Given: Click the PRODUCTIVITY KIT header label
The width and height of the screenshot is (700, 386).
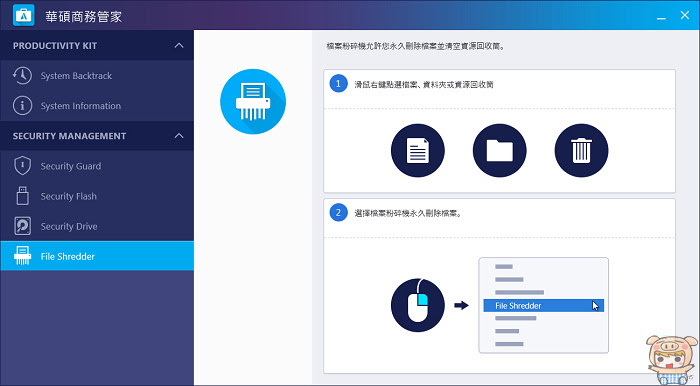Looking at the screenshot, I should coord(55,46).
